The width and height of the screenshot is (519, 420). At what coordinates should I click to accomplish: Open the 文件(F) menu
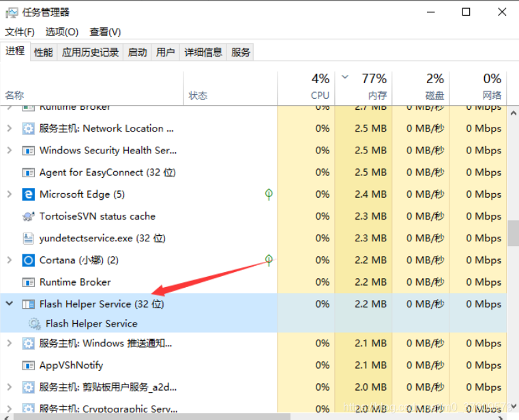click(20, 32)
